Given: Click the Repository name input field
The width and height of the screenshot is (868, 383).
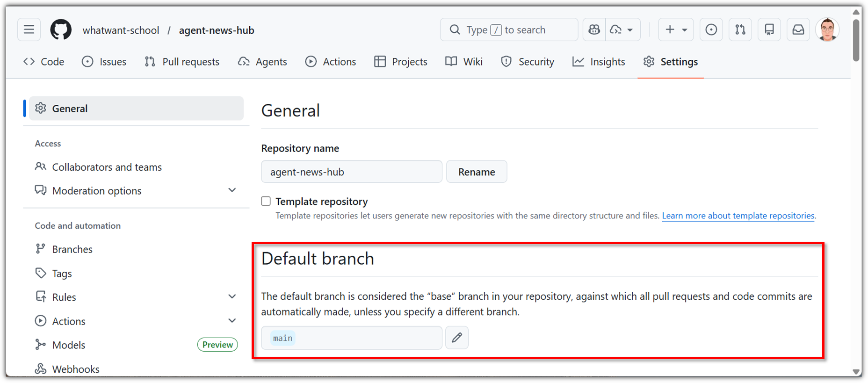Looking at the screenshot, I should pos(351,172).
